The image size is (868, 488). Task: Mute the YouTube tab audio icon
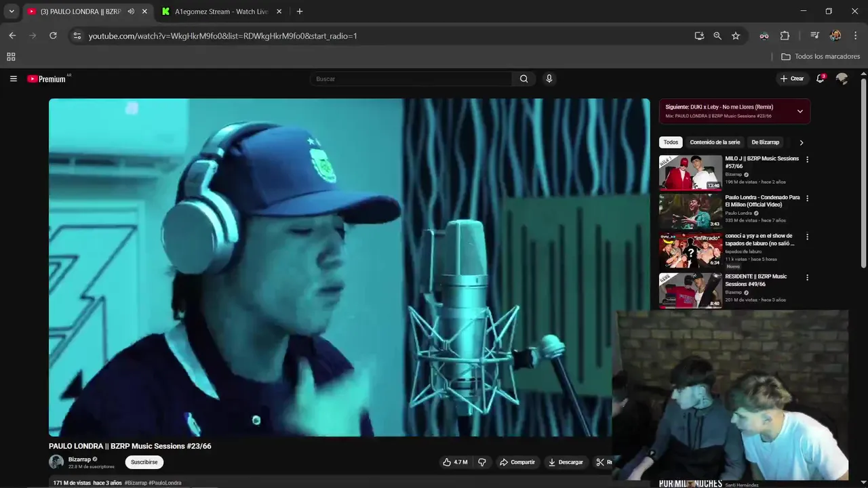point(131,12)
